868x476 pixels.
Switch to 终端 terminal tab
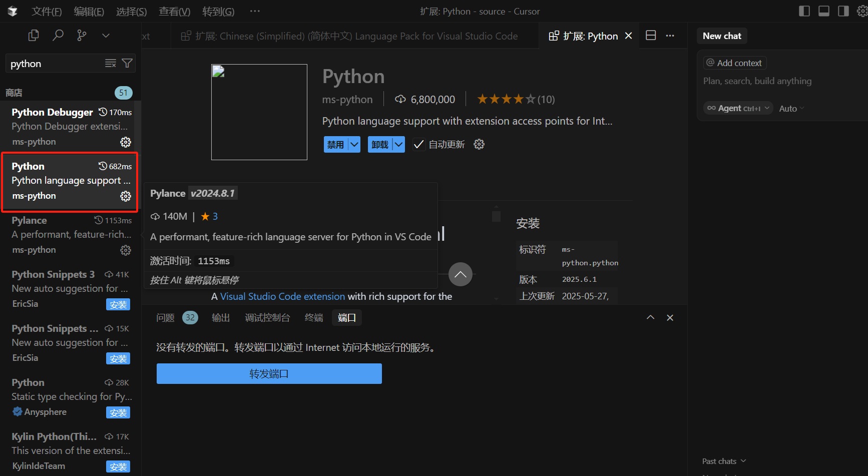pyautogui.click(x=314, y=318)
